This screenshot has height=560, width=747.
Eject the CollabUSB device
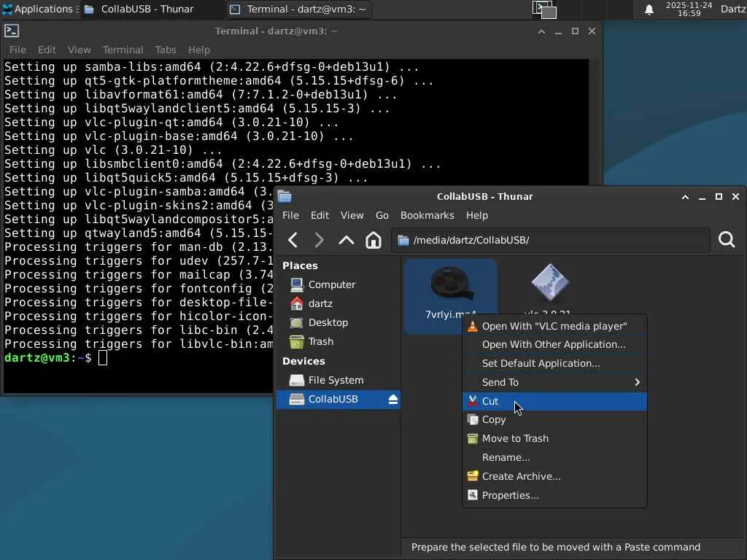(x=393, y=400)
